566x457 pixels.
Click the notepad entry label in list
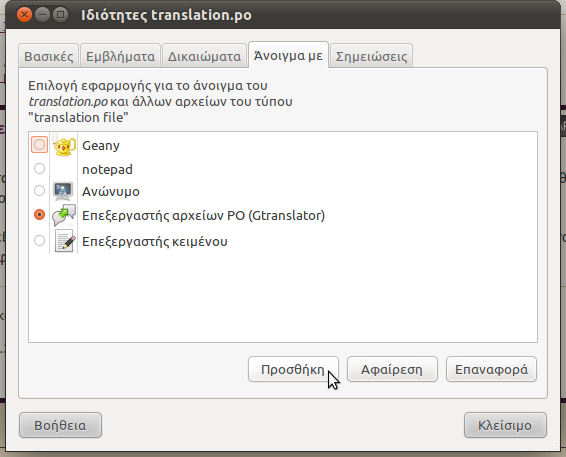click(107, 169)
